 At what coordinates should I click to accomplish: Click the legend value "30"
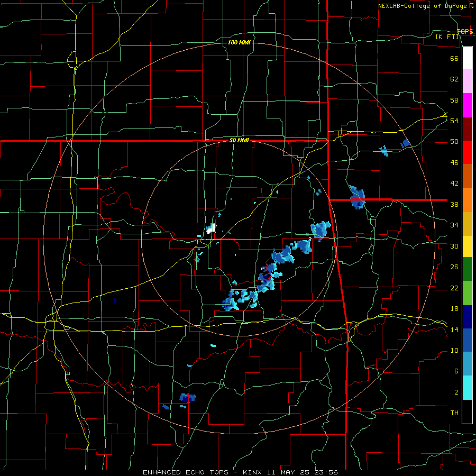[454, 246]
